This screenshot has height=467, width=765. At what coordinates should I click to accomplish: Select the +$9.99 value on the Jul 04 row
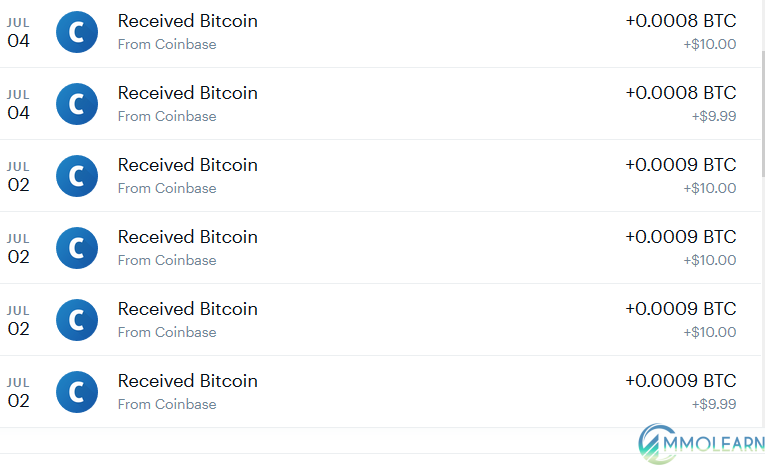coord(714,116)
